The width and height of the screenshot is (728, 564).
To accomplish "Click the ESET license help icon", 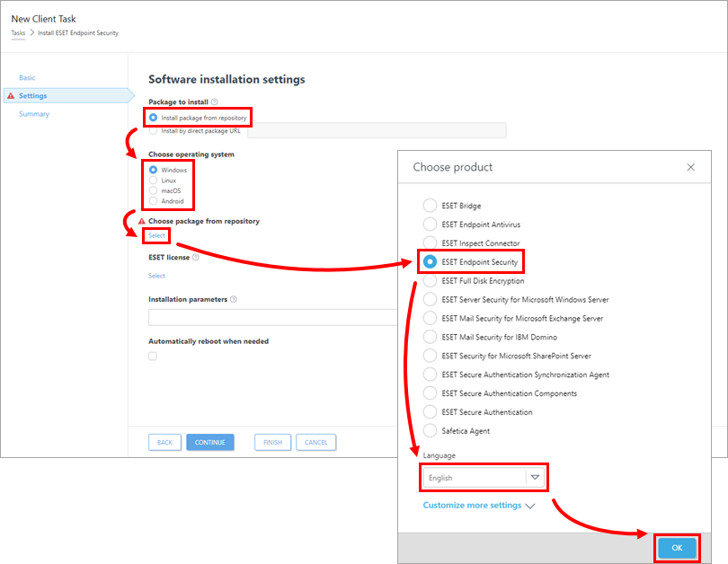I will [x=195, y=257].
